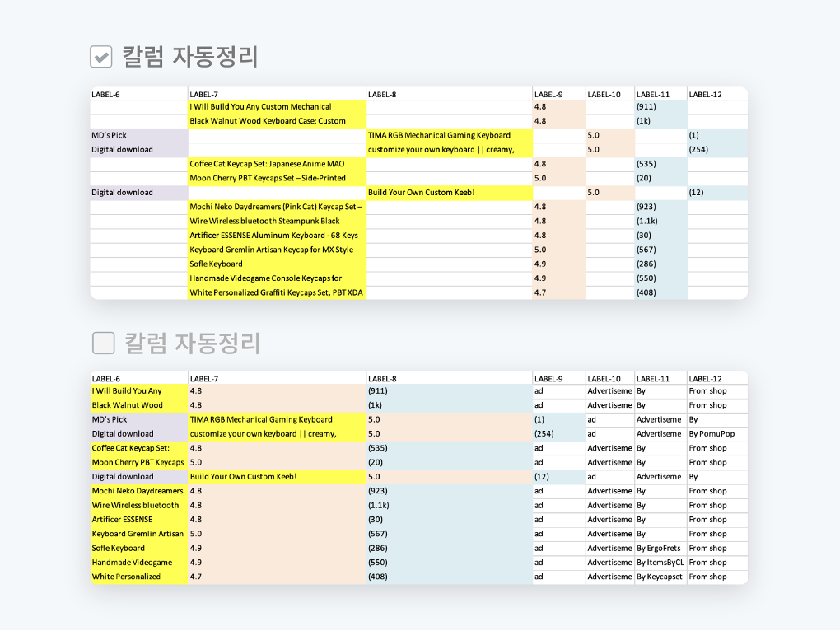Click 'TIMA RGB Mechanical Gaming Keyboard' under second table's LABEL-7
This screenshot has height=631, width=840.
pyautogui.click(x=277, y=420)
